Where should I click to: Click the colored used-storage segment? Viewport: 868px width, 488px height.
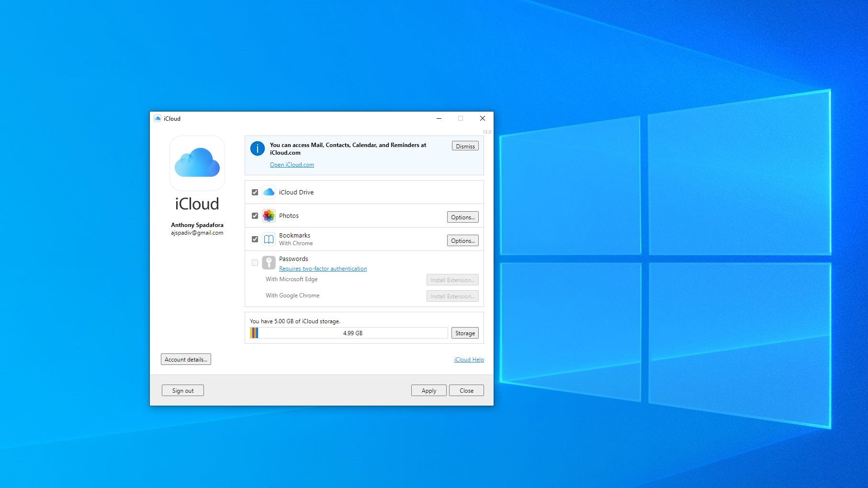[254, 333]
